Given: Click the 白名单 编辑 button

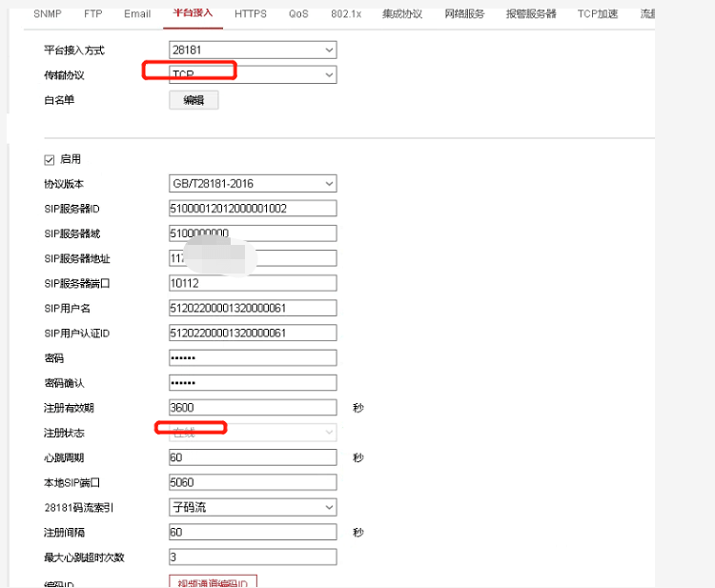Looking at the screenshot, I should [194, 100].
